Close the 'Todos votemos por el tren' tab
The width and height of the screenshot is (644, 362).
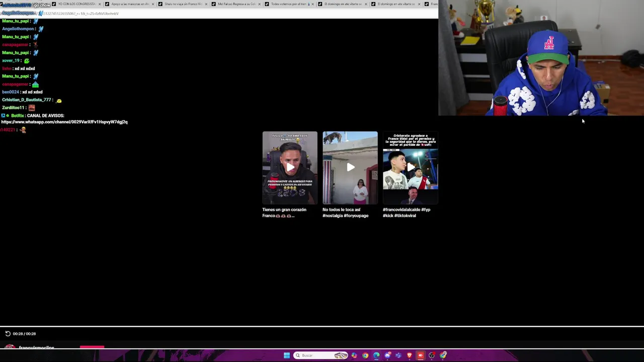313,4
